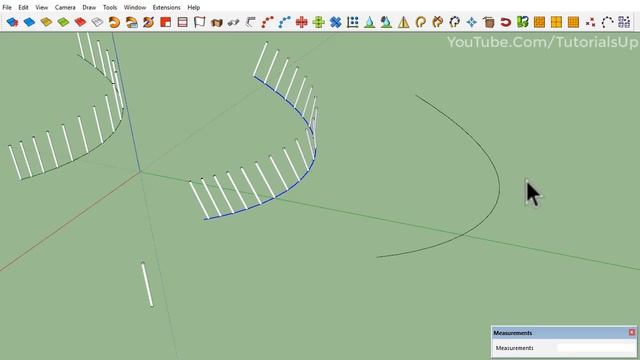Click the orange circular arrow icon with a cross

coord(438,22)
